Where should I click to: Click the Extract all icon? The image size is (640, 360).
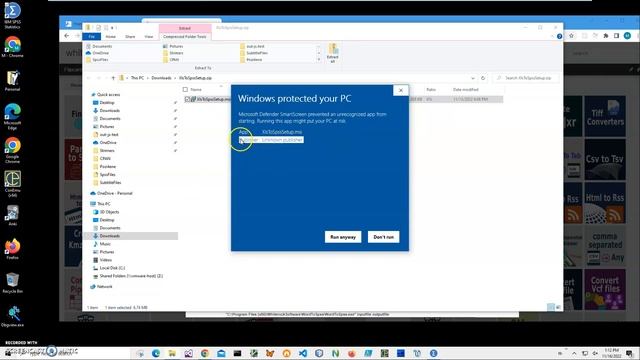click(333, 53)
